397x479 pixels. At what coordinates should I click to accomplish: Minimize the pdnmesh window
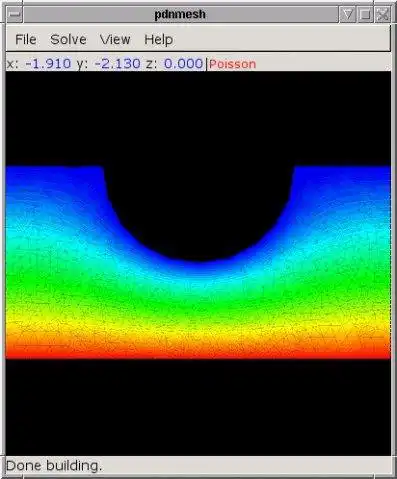coord(347,14)
